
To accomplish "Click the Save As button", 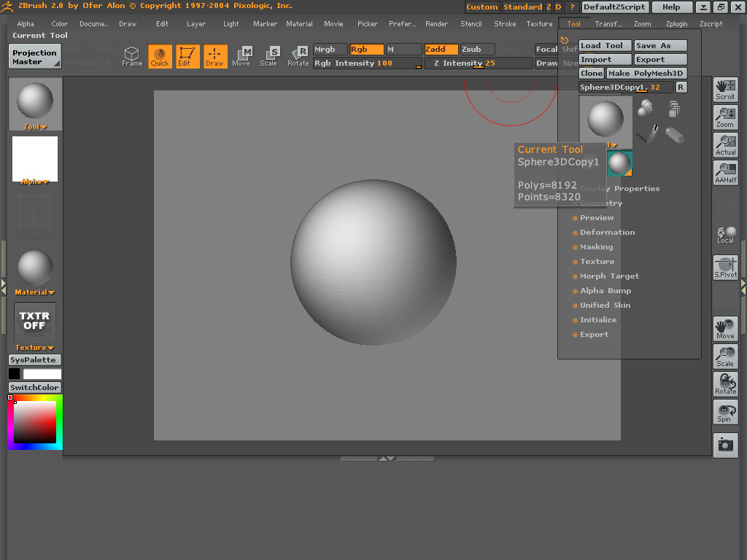I will (660, 46).
